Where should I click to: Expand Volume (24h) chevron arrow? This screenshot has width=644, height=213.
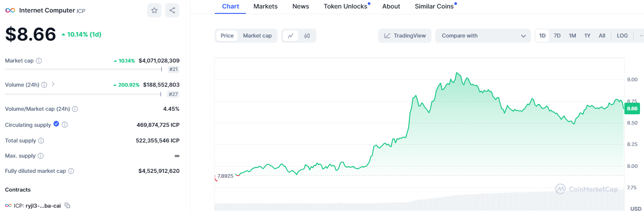[53, 84]
